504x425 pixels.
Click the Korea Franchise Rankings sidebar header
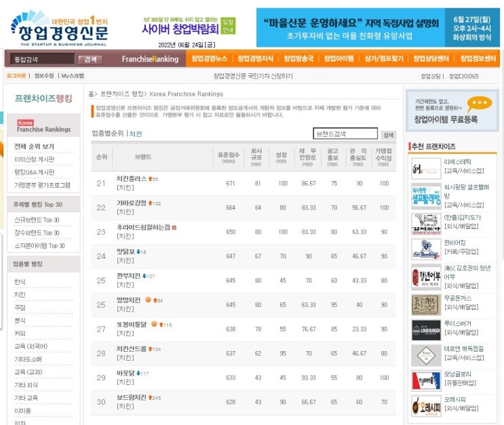click(43, 126)
